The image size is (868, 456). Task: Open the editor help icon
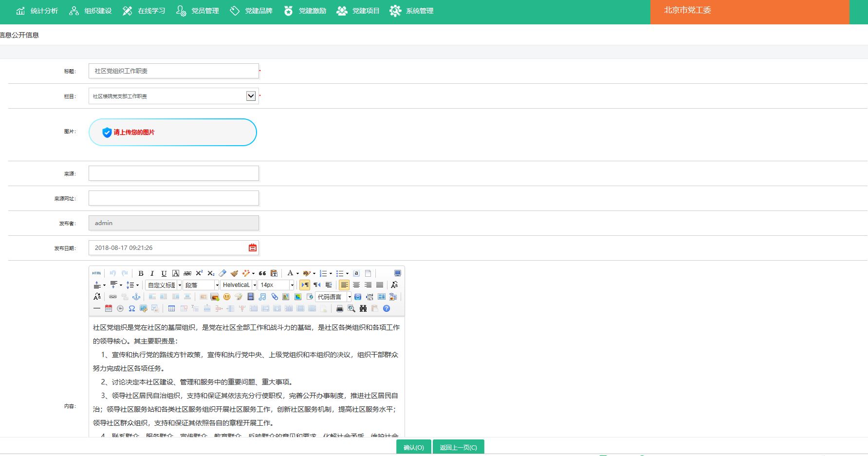point(387,308)
